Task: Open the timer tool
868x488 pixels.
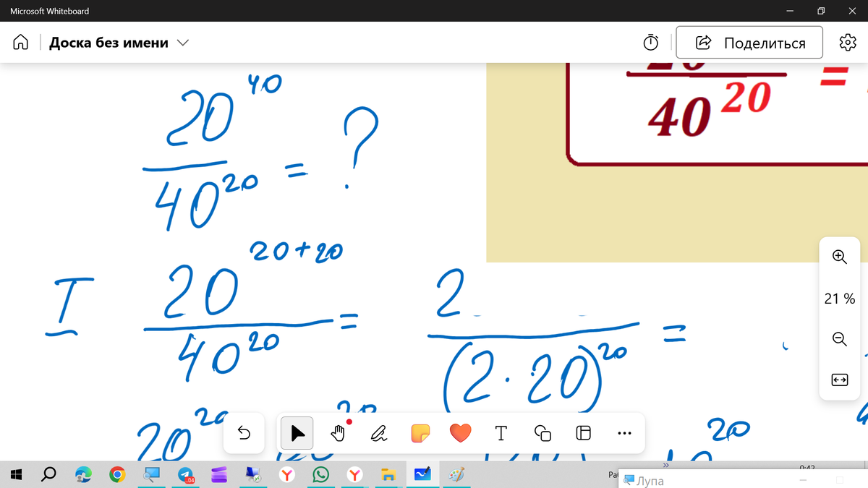Action: coord(651,43)
